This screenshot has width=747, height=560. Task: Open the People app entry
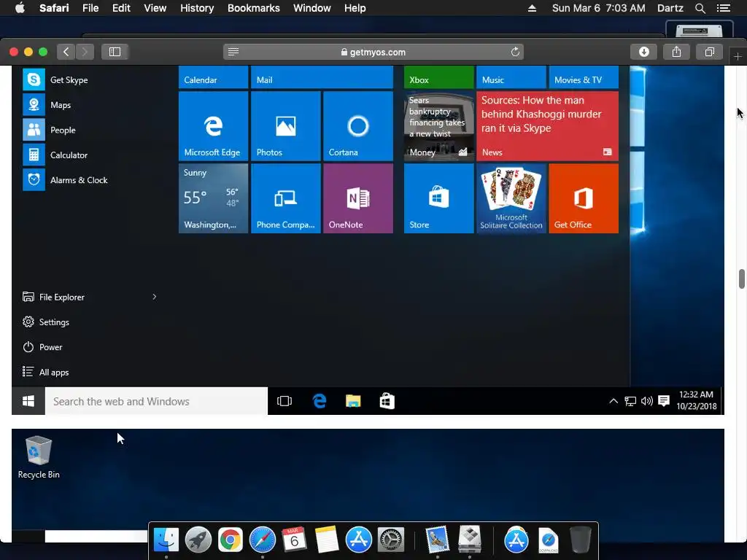50,130
